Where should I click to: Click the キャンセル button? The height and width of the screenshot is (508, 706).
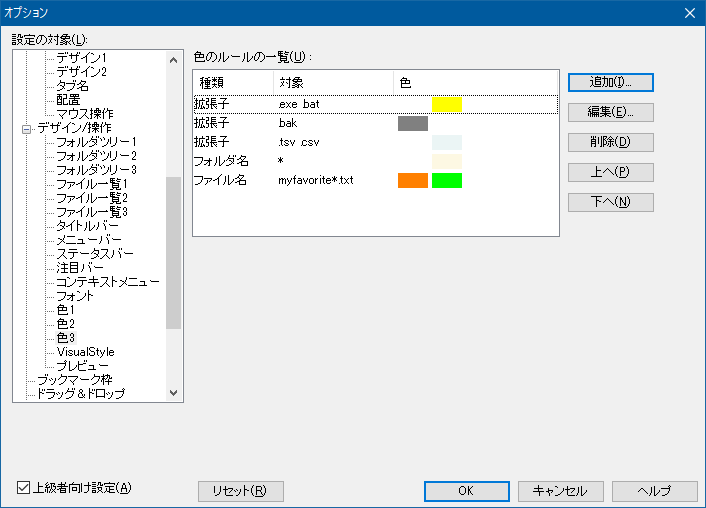tap(560, 491)
